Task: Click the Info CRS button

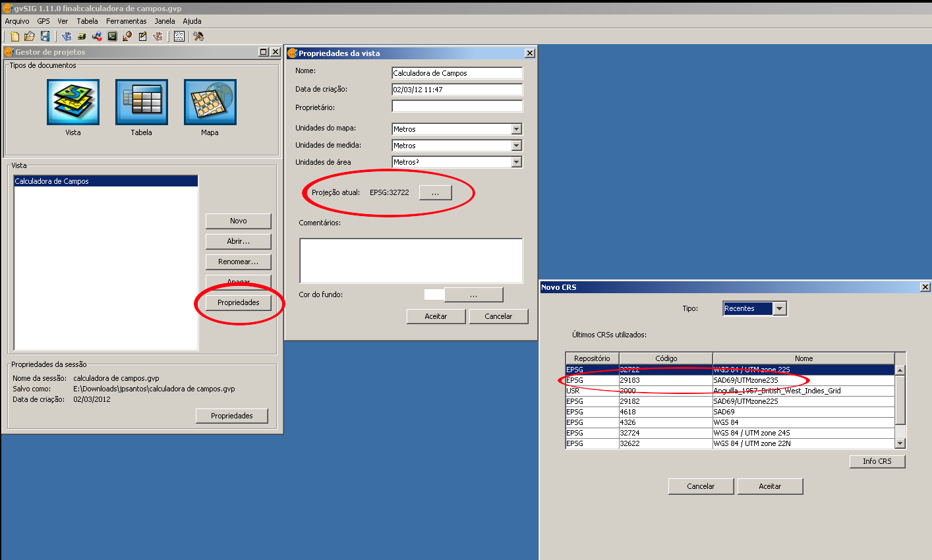Action: click(x=877, y=461)
